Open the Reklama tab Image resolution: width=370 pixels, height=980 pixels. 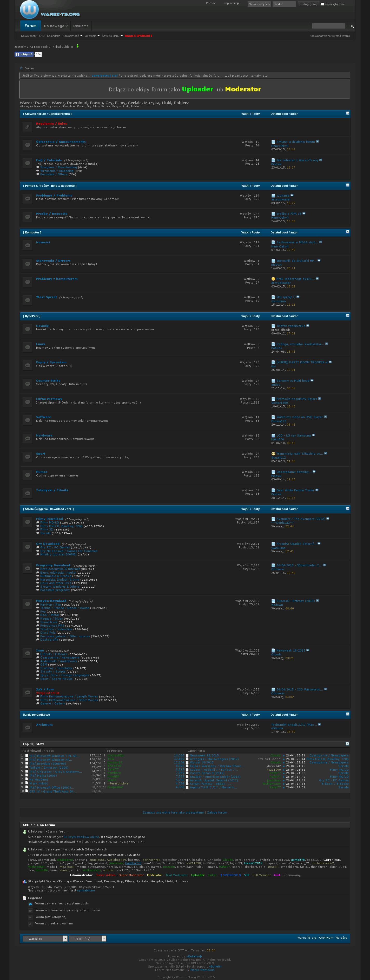coord(81,26)
